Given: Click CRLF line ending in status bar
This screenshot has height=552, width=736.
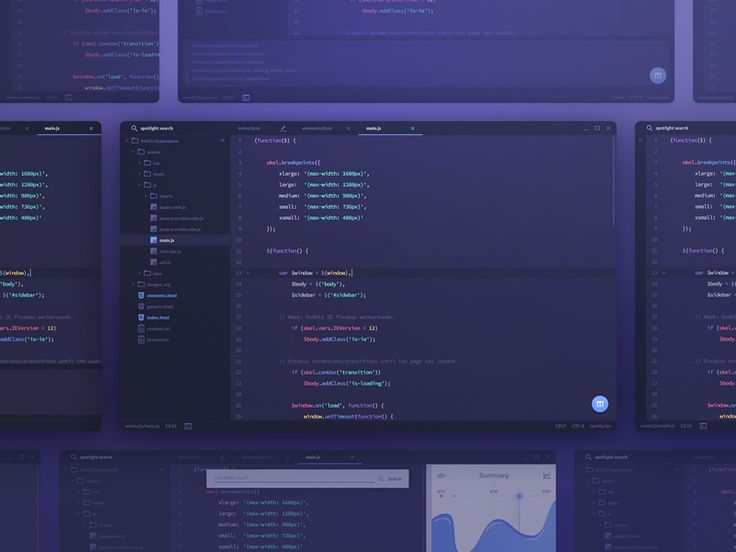Looking at the screenshot, I should click(560, 426).
